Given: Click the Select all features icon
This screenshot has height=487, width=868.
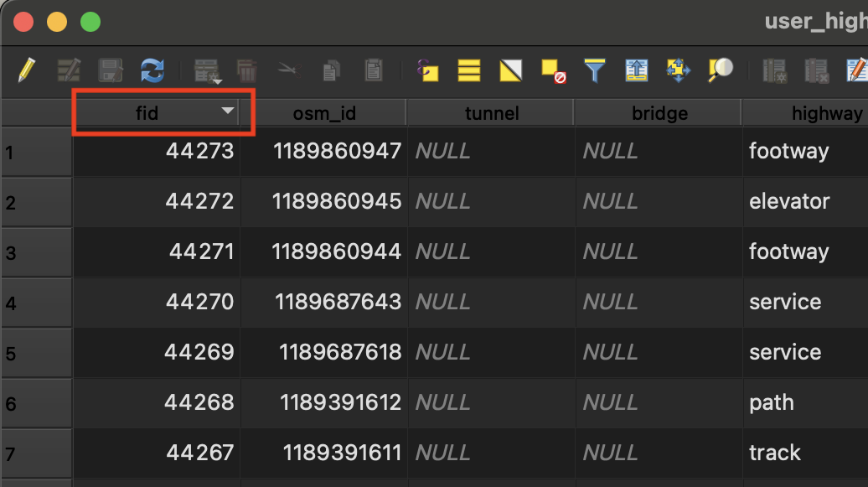Looking at the screenshot, I should (469, 70).
